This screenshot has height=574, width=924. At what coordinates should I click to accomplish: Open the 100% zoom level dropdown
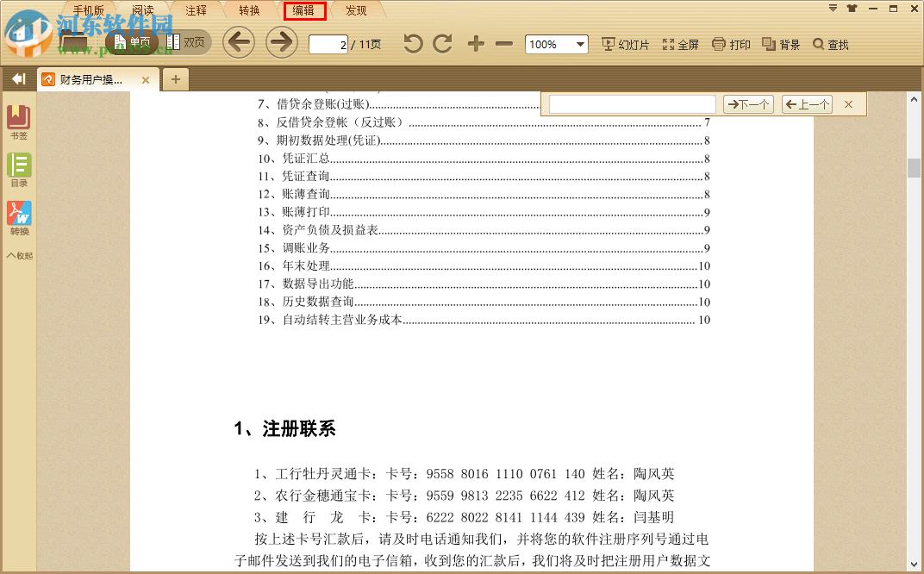[556, 44]
